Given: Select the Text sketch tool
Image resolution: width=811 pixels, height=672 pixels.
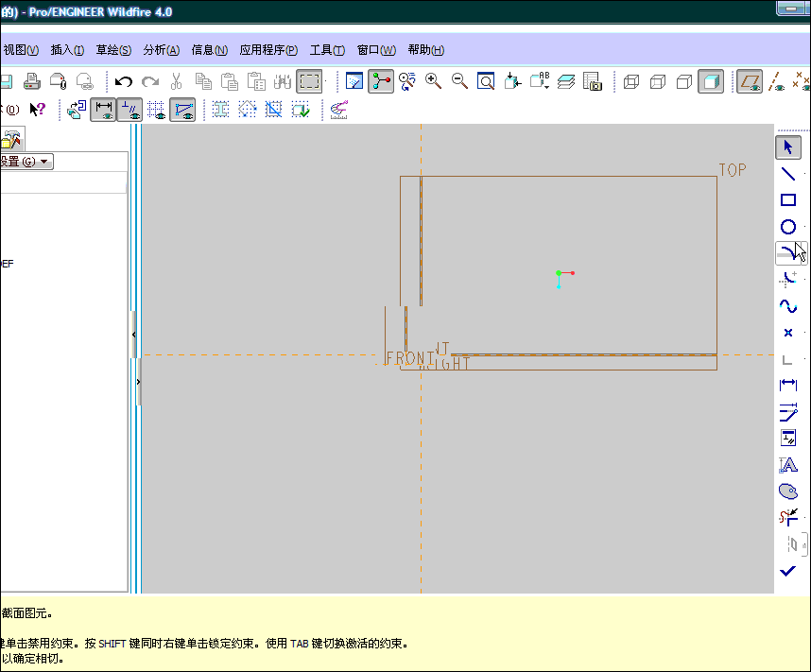Looking at the screenshot, I should click(x=788, y=465).
